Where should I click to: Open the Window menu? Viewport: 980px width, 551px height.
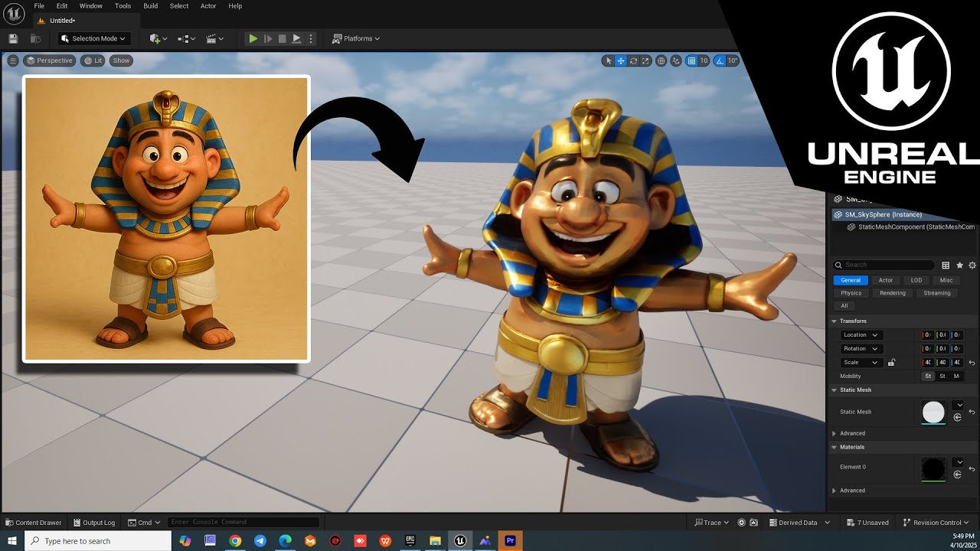(90, 5)
